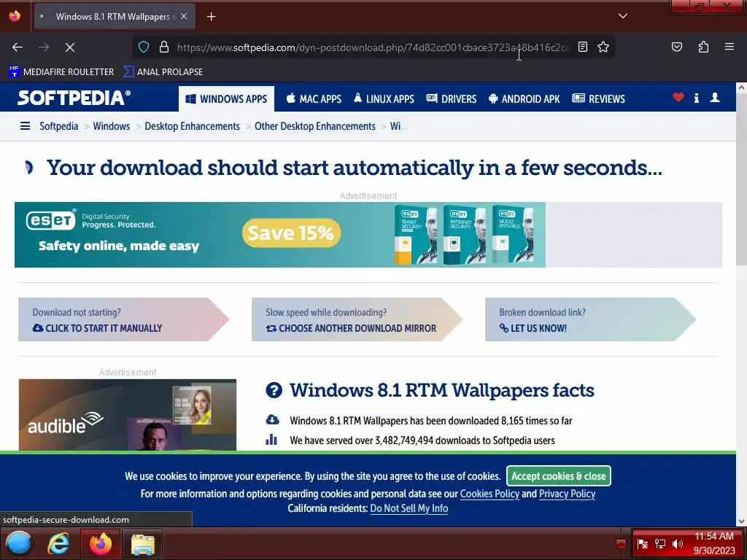Open the tracking protection shield

point(144,47)
